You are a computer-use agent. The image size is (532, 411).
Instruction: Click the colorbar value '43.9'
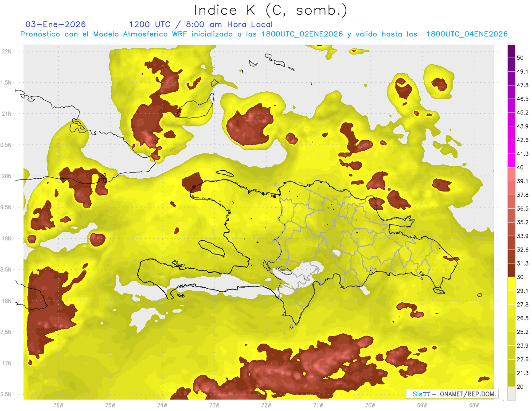point(523,126)
